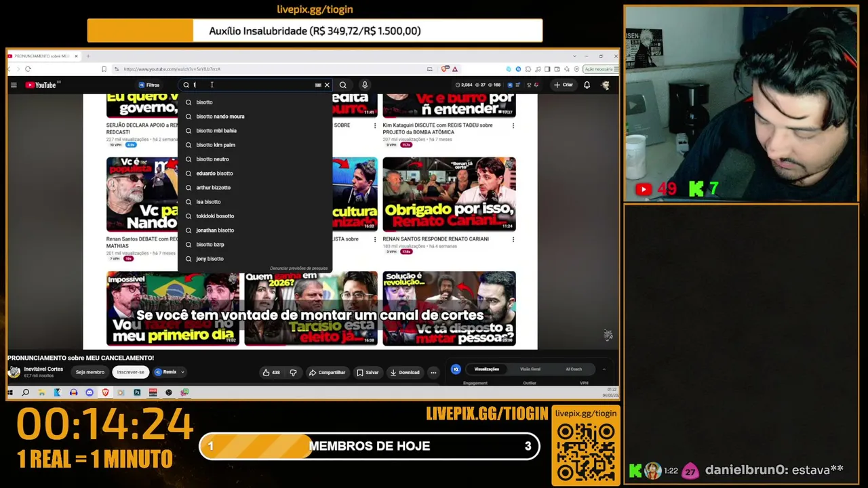The height and width of the screenshot is (488, 868).
Task: Choose the 'tokidoki bosotto' suggestion
Action: [254, 216]
